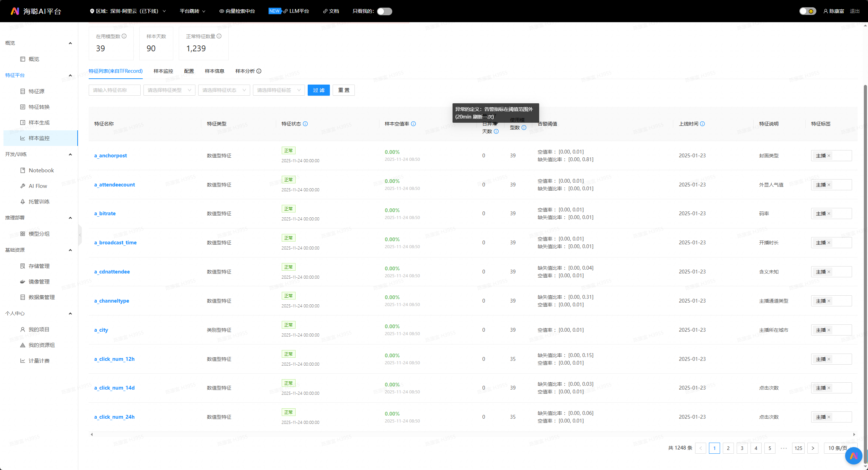
Task: Click info icon beside 样本分析 tab
Action: [x=259, y=71]
